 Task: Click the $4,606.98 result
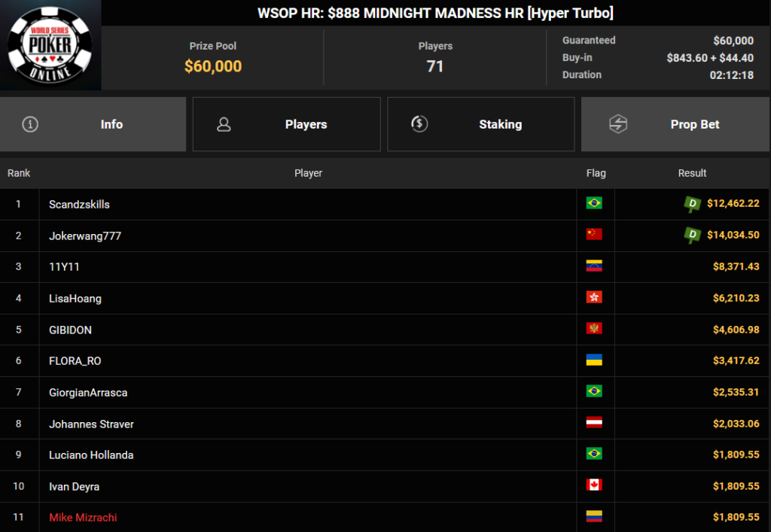pos(736,329)
